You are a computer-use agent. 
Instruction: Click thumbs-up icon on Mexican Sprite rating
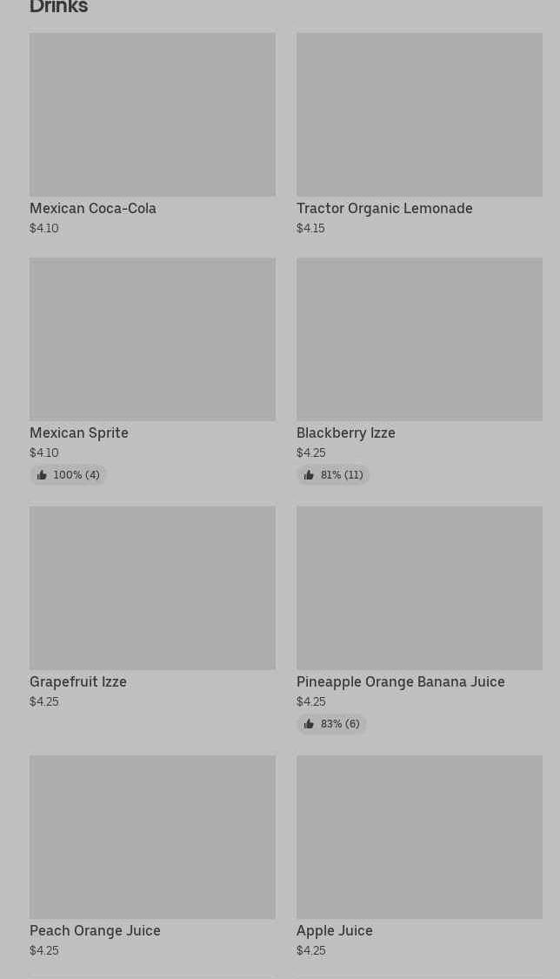tap(42, 475)
